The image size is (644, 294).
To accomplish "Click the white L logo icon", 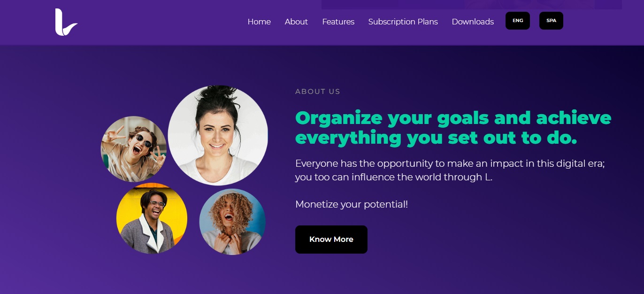I will pyautogui.click(x=66, y=22).
